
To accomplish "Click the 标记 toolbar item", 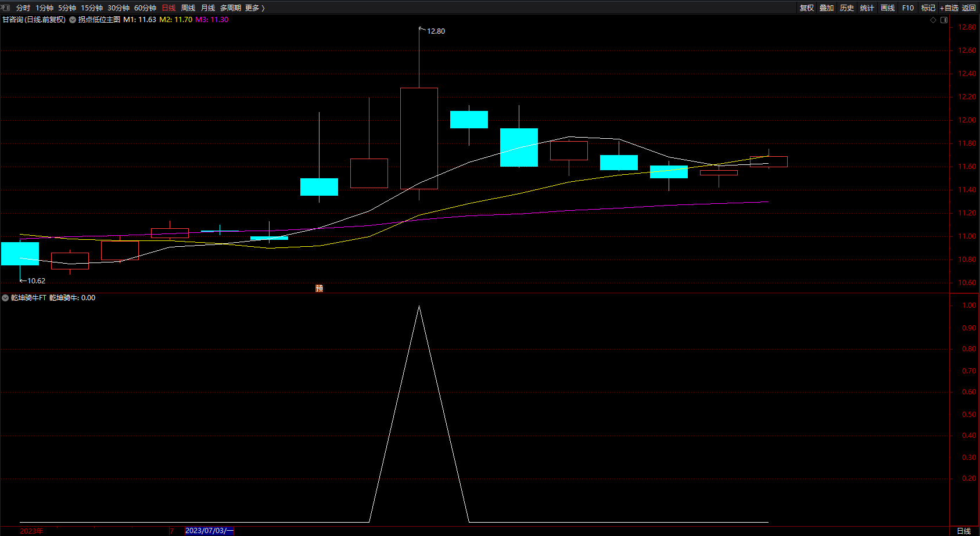I will 928,8.
